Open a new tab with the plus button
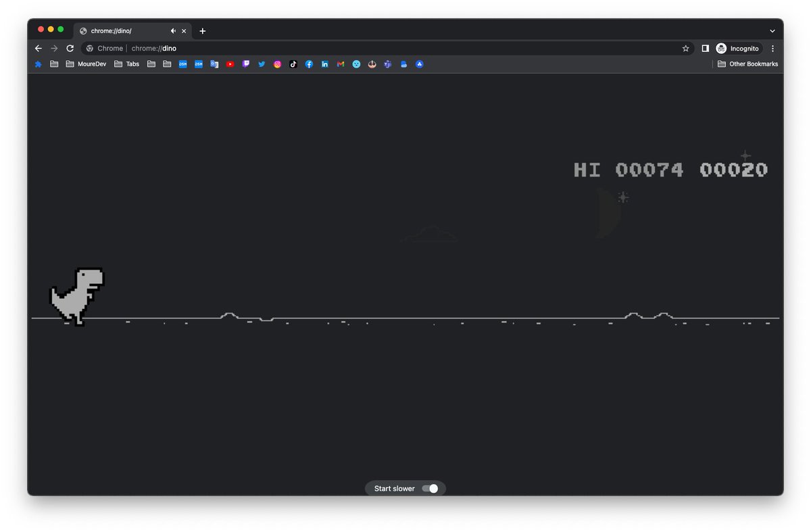Viewport: 811px width, 532px height. (202, 31)
